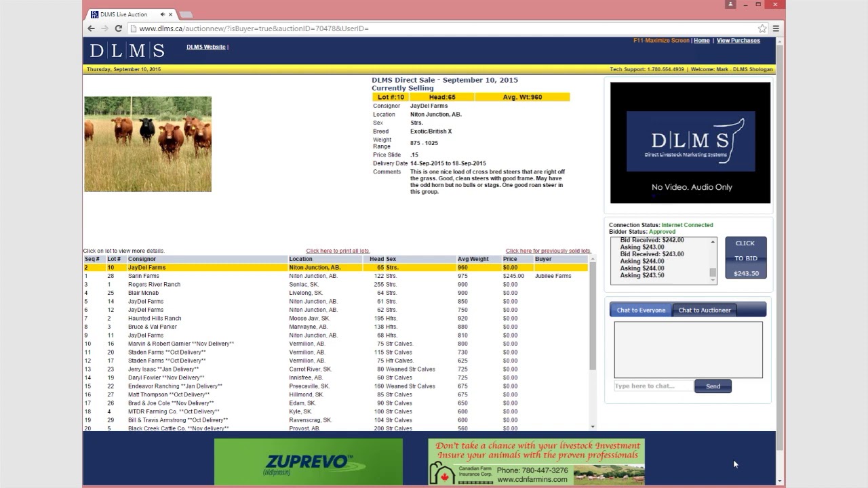Close the DLMS Live Auction tab
The width and height of the screenshot is (868, 488).
pyautogui.click(x=170, y=14)
